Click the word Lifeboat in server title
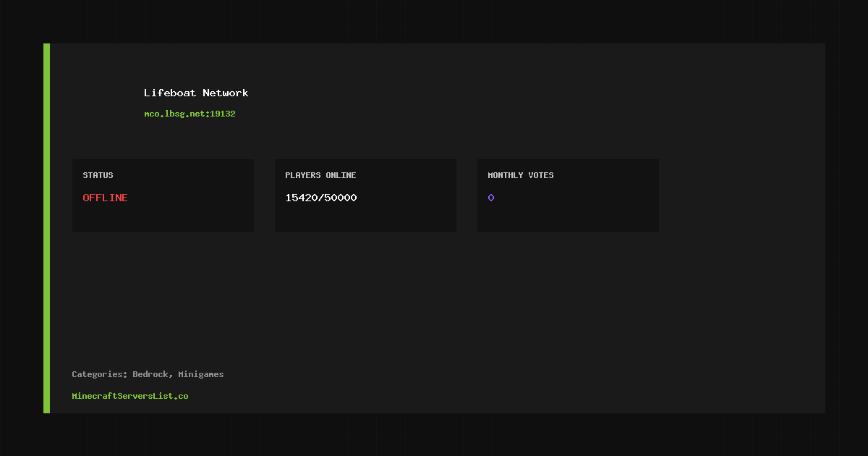Image resolution: width=868 pixels, height=456 pixels. [x=170, y=93]
